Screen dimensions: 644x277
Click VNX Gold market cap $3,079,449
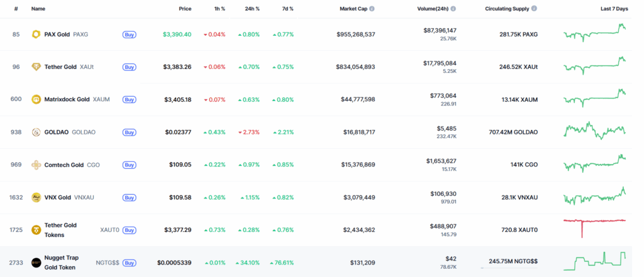[x=359, y=197]
